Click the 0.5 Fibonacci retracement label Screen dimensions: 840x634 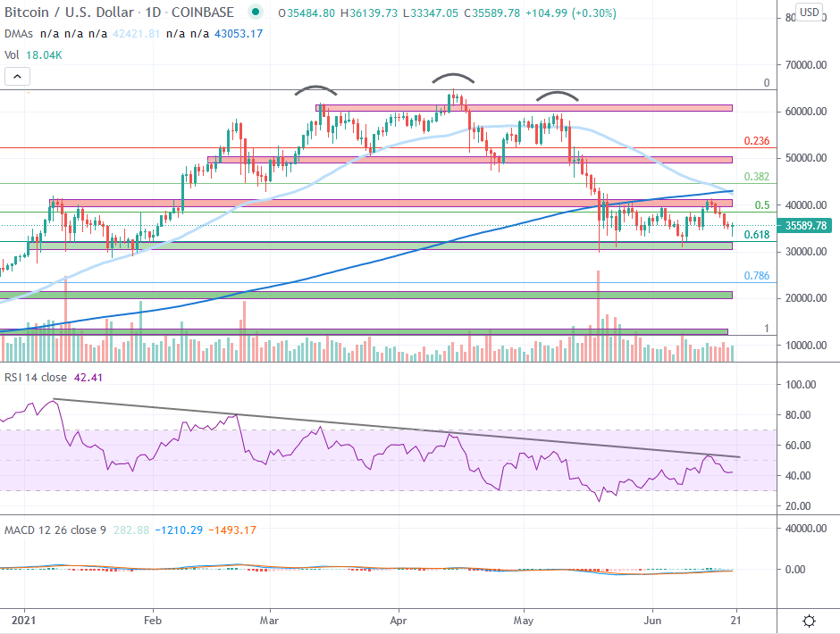(762, 205)
